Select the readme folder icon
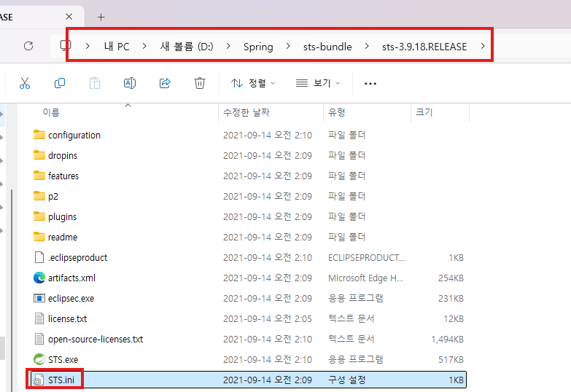571x392 pixels. pos(39,237)
